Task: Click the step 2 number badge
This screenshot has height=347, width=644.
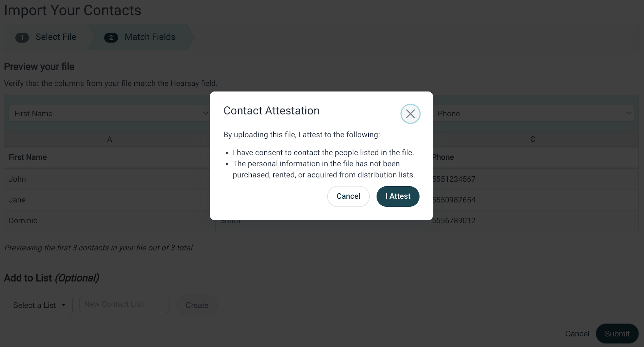Action: point(111,38)
